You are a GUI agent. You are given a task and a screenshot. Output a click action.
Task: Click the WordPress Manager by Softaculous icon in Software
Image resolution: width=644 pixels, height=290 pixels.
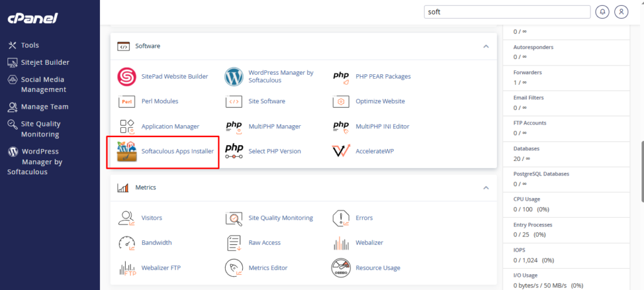tap(234, 77)
